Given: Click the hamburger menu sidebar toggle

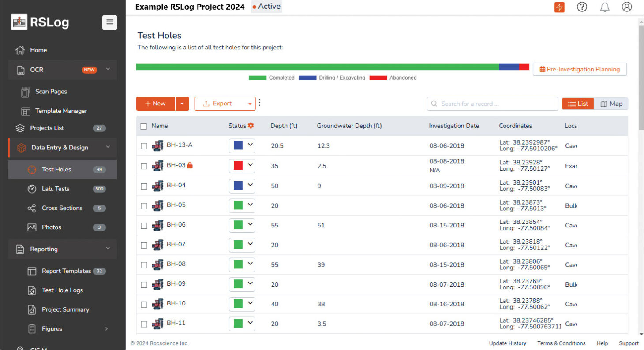Looking at the screenshot, I should [109, 22].
